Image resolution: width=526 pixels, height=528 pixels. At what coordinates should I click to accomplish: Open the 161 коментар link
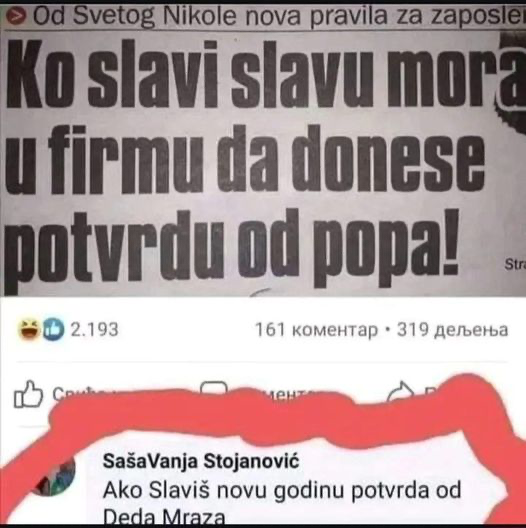pyautogui.click(x=317, y=330)
